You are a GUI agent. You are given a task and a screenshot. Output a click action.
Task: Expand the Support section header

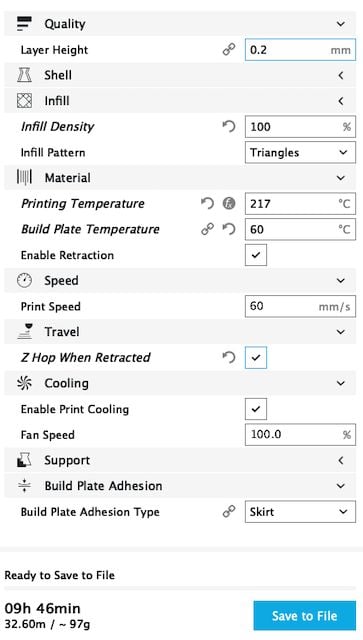pyautogui.click(x=180, y=460)
